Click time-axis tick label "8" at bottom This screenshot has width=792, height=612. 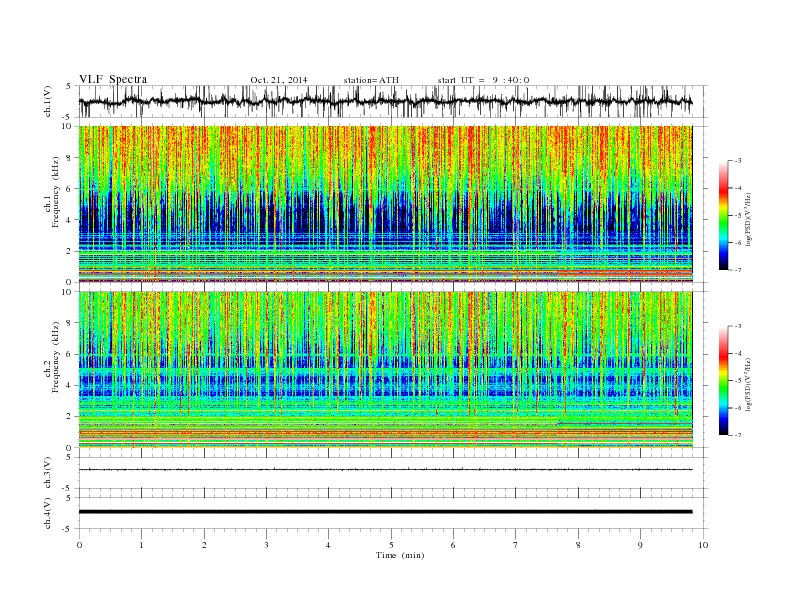[x=578, y=545]
